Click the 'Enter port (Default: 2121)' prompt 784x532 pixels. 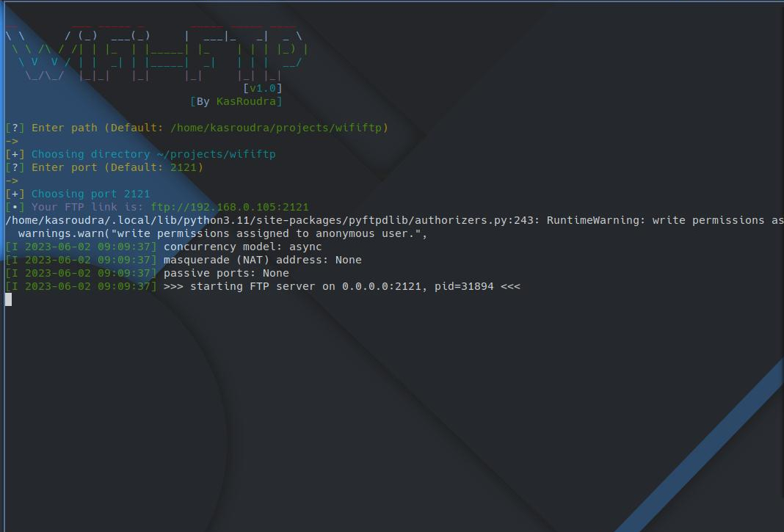117,167
